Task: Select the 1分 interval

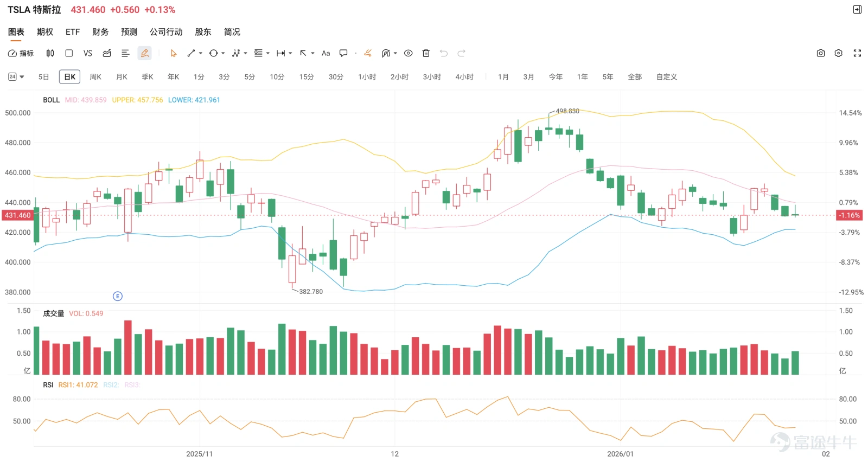Action: pyautogui.click(x=199, y=77)
